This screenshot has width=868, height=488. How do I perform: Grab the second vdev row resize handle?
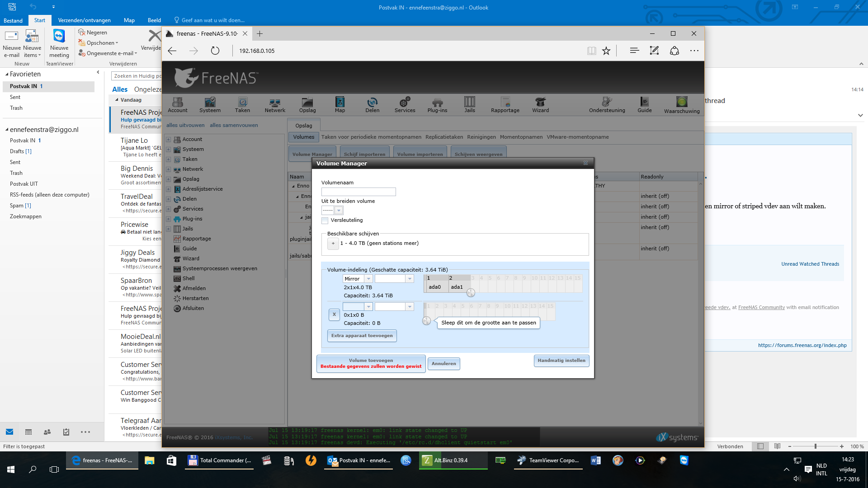pyautogui.click(x=426, y=321)
